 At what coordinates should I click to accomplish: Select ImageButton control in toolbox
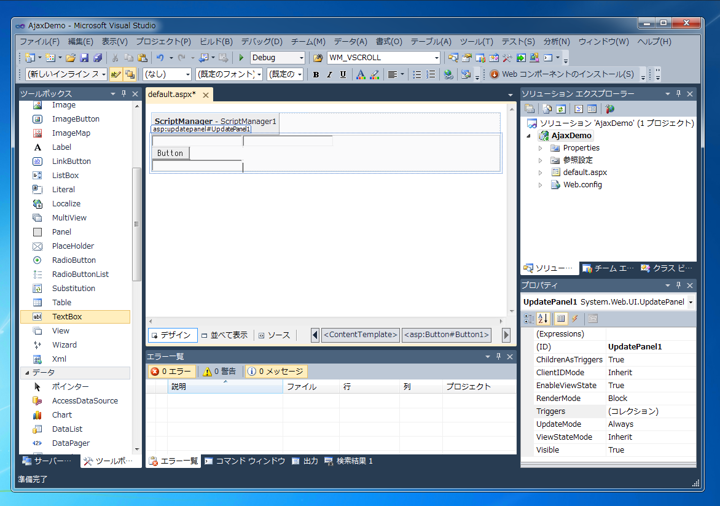click(x=75, y=119)
